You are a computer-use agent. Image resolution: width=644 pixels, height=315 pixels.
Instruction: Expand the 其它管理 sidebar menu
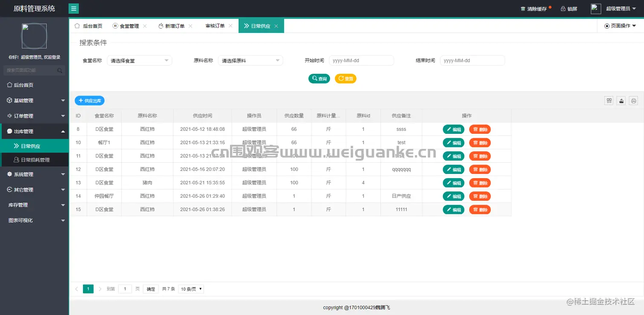(34, 190)
